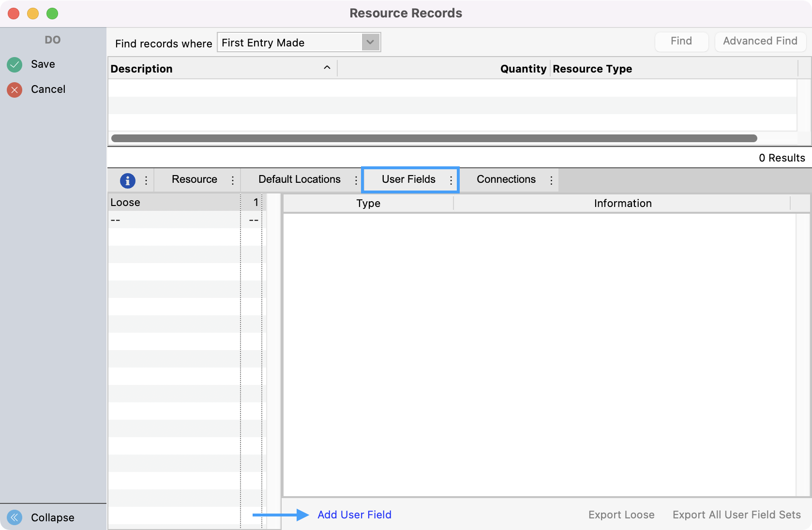
Task: Open the First Entry Made dropdown
Action: 370,43
